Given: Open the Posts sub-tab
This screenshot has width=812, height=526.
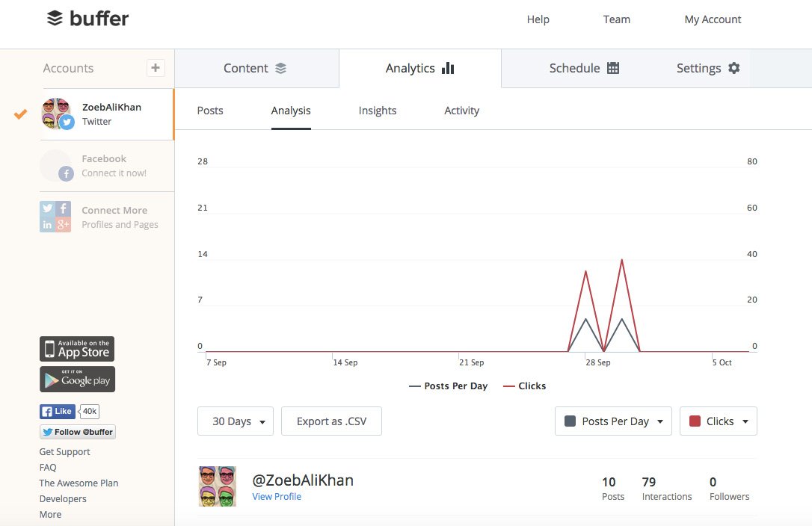Looking at the screenshot, I should coord(210,111).
